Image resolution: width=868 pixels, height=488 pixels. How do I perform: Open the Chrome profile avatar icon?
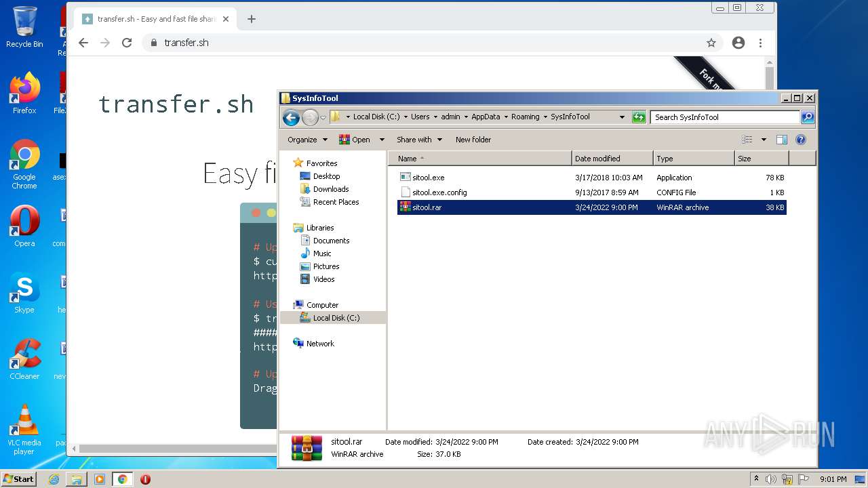pos(738,43)
